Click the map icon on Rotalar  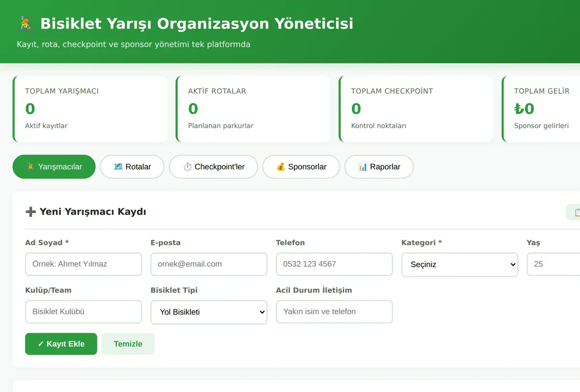pyautogui.click(x=118, y=167)
